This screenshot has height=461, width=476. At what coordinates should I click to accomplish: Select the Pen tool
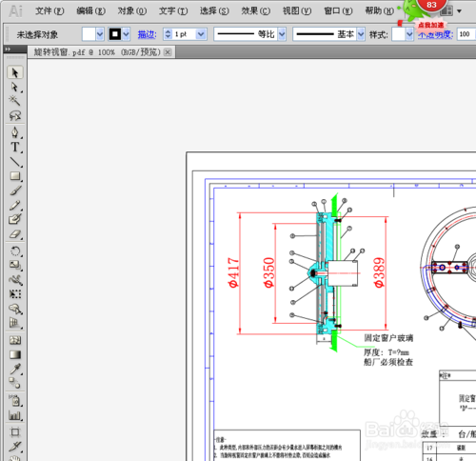tap(15, 132)
